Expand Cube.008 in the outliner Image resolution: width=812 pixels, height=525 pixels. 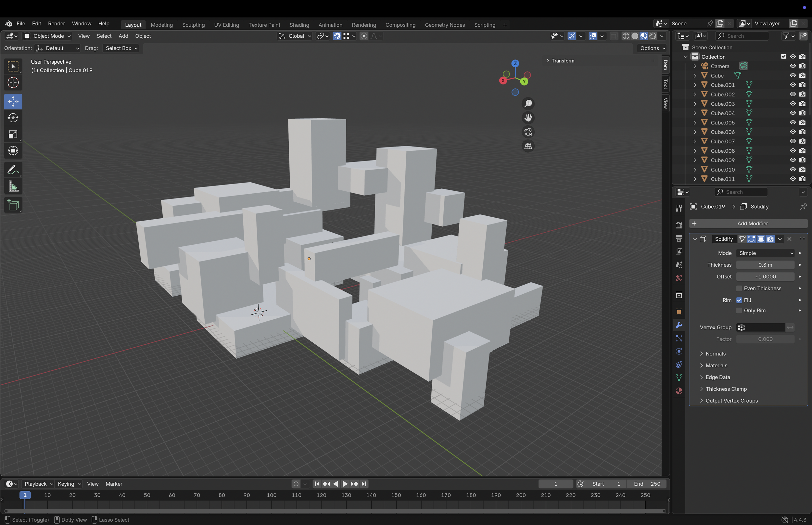pos(695,151)
